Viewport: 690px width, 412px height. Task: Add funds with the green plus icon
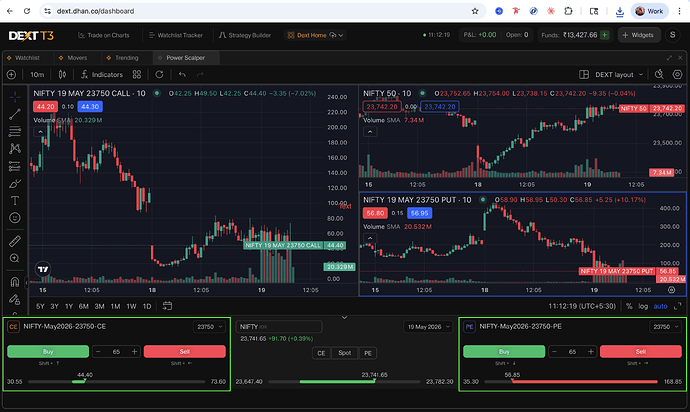pos(605,35)
